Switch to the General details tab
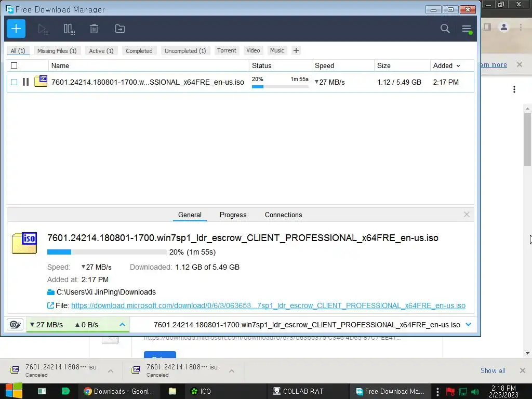This screenshot has width=532, height=399. 190,215
